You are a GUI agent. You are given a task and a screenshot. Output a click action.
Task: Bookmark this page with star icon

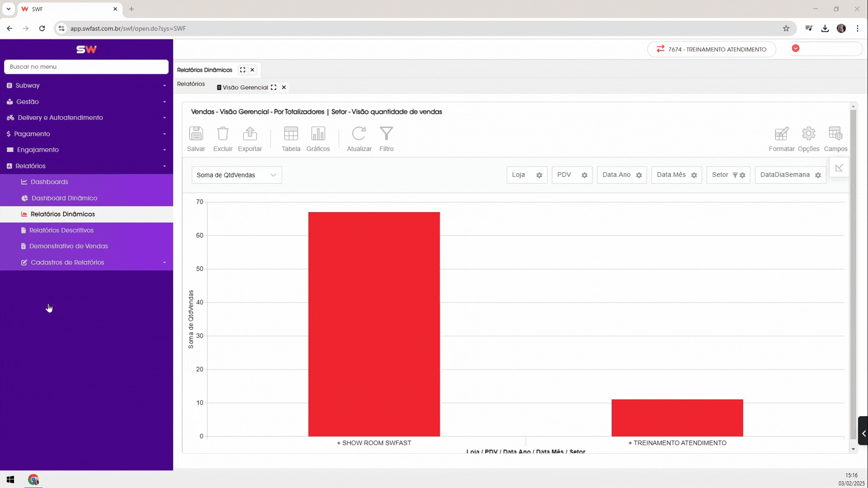786,28
